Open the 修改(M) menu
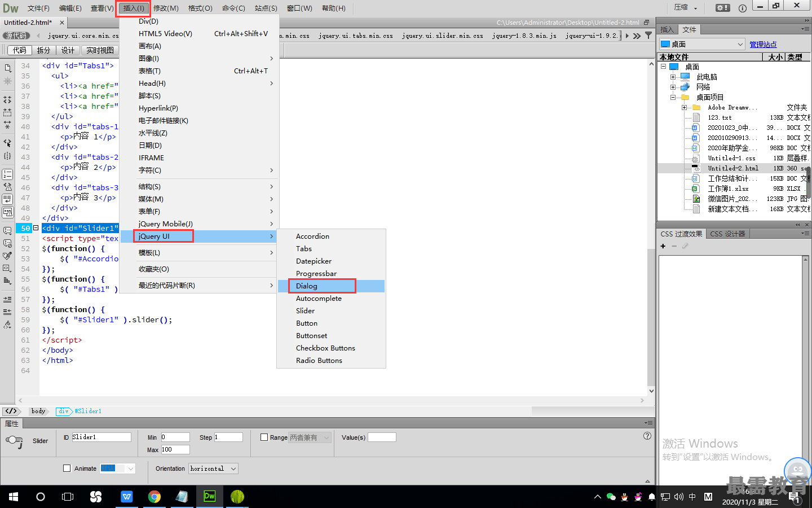 point(166,8)
